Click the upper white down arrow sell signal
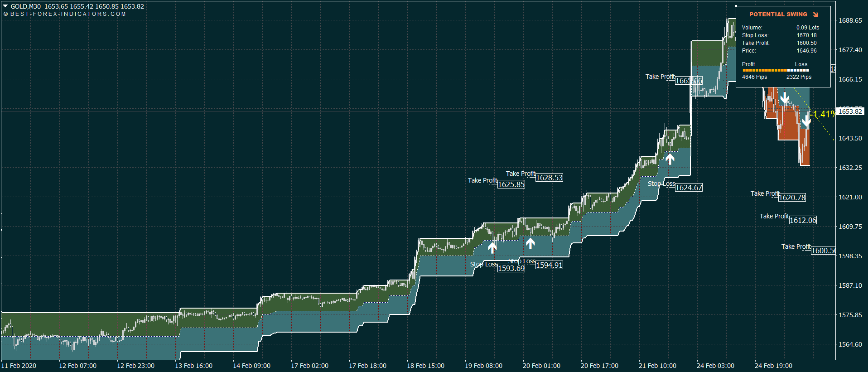Image resolution: width=868 pixels, height=372 pixels. point(785,98)
